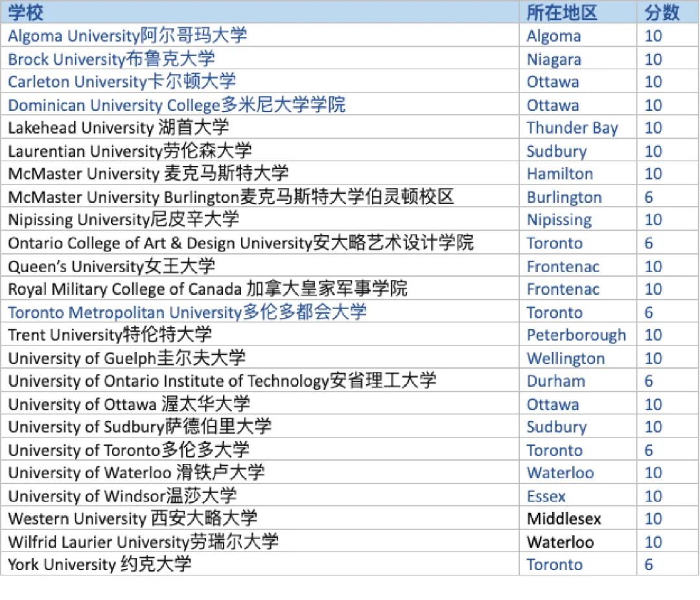Select the Nipissing University尼皮辛大学 cell
Screen dimensions: 700x600
click(x=260, y=219)
